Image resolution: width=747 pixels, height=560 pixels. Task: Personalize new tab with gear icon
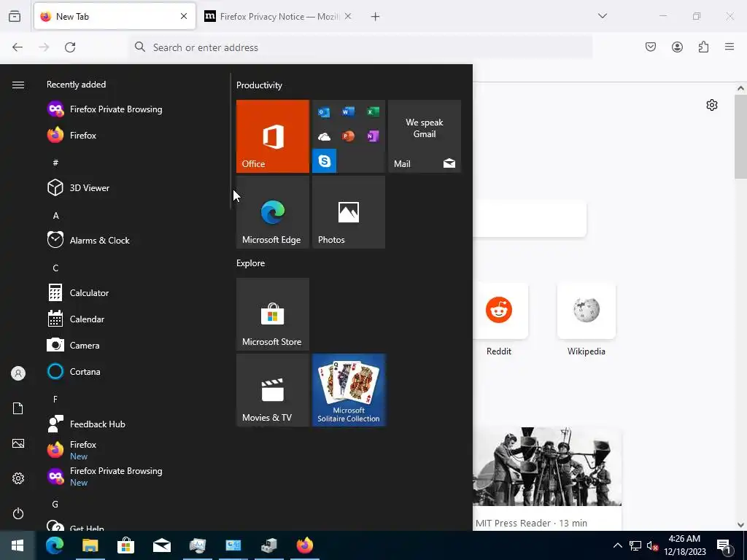coord(712,105)
